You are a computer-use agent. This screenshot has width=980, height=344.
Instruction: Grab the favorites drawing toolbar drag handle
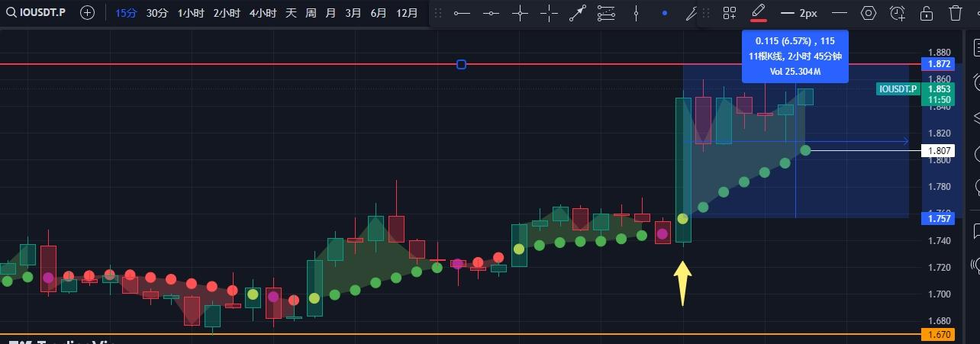point(437,13)
